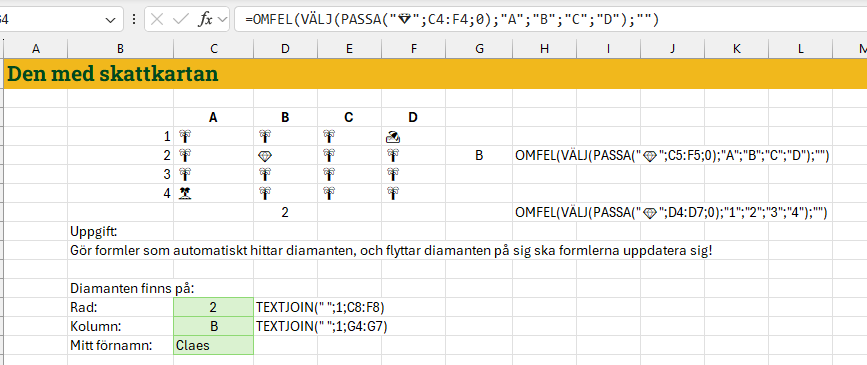Click map row label '4'
Viewport: 867px width, 365px height.
[x=167, y=194]
